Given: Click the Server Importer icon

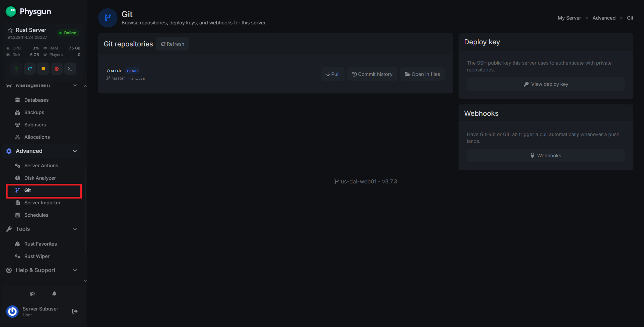Looking at the screenshot, I should click(x=18, y=203).
